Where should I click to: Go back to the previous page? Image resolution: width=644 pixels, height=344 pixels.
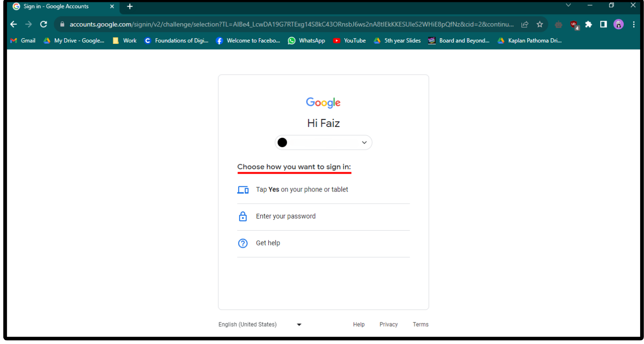(x=14, y=25)
